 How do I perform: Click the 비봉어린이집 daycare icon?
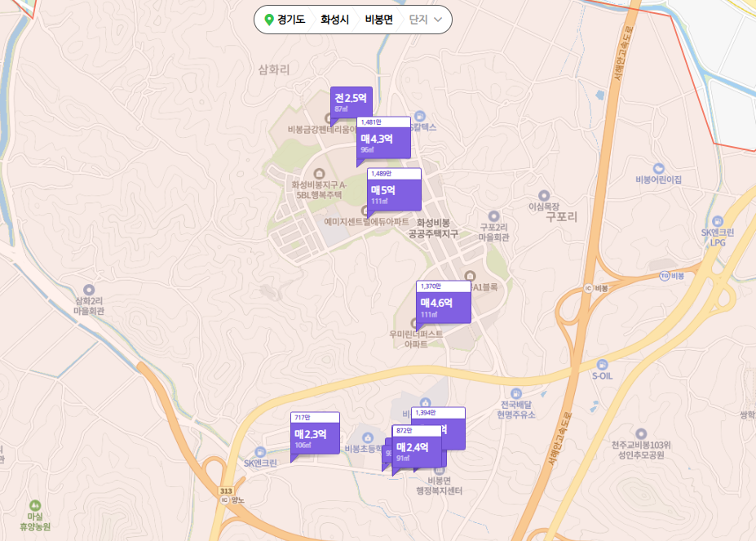point(658,168)
